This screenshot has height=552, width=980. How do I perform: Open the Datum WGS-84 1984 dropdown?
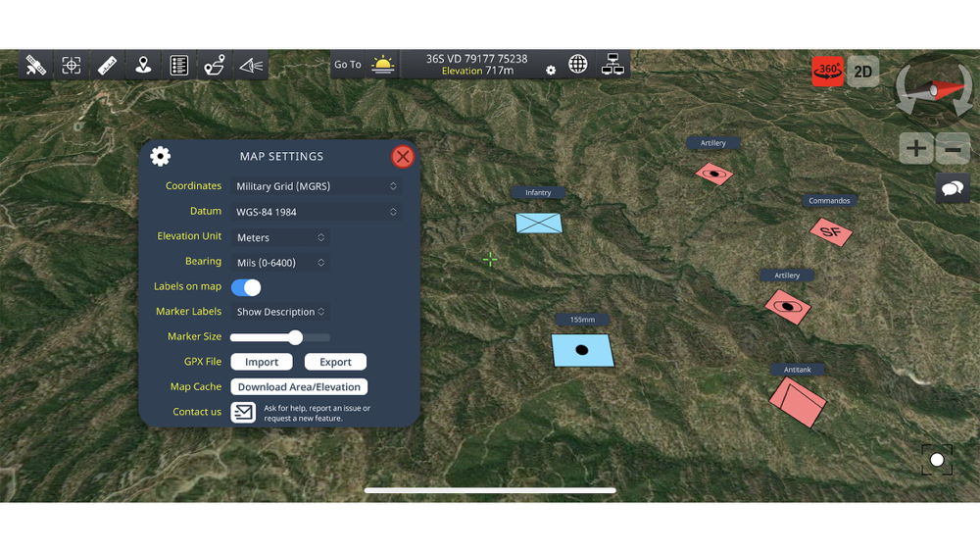[x=317, y=212]
